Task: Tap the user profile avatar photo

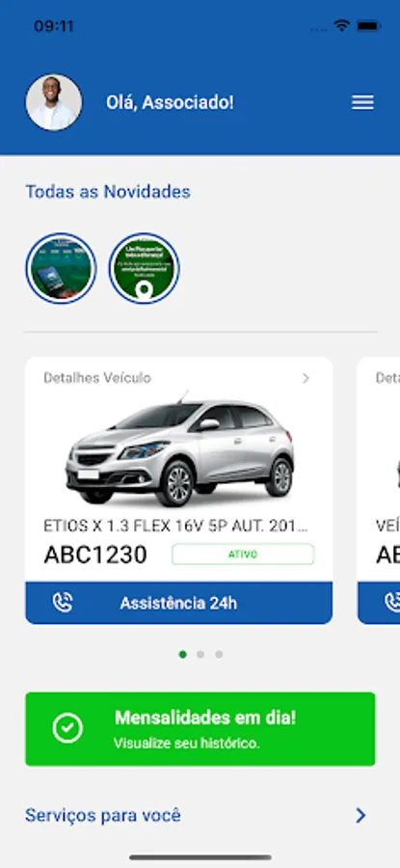Action: point(54,102)
